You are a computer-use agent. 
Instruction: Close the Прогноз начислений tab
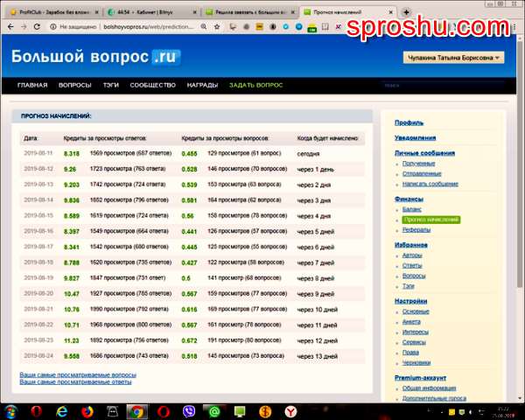[x=390, y=12]
